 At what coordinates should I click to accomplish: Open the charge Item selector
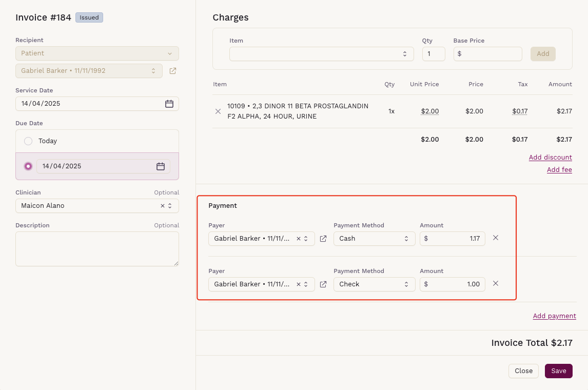pyautogui.click(x=321, y=54)
